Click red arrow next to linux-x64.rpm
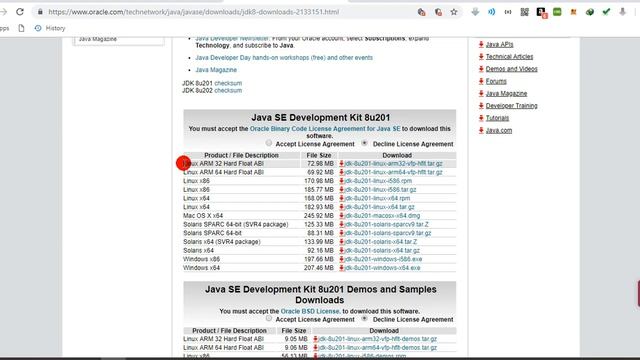 (342, 198)
